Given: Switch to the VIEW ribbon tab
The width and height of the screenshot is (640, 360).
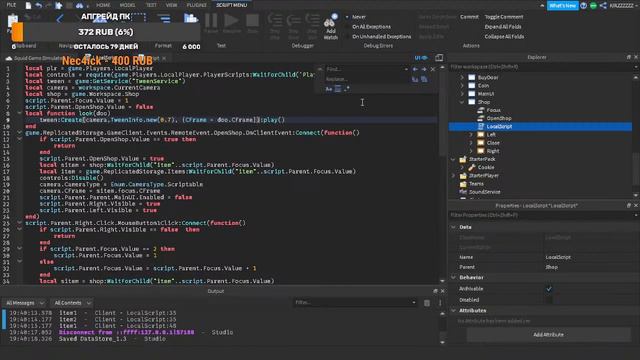Looking at the screenshot, I should [171, 5].
